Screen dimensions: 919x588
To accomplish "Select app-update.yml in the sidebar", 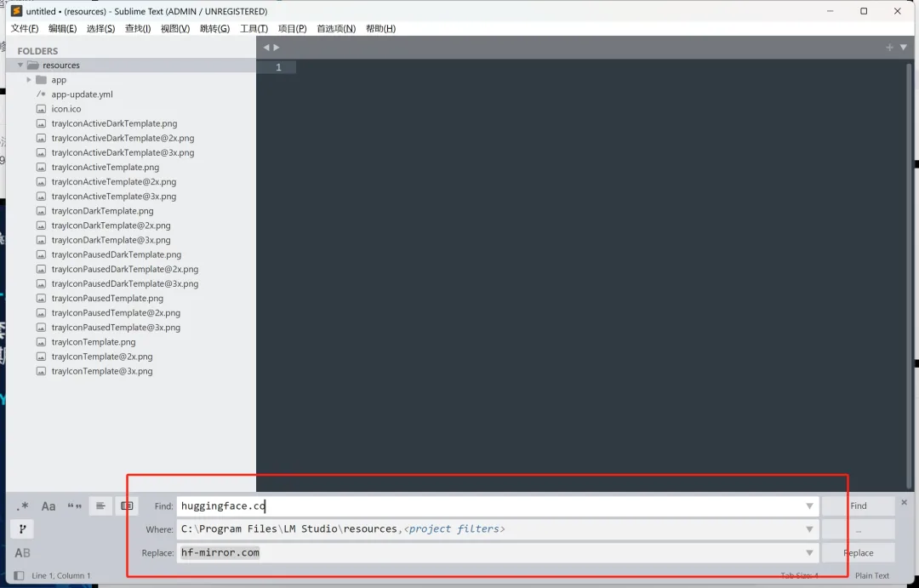I will pos(82,94).
